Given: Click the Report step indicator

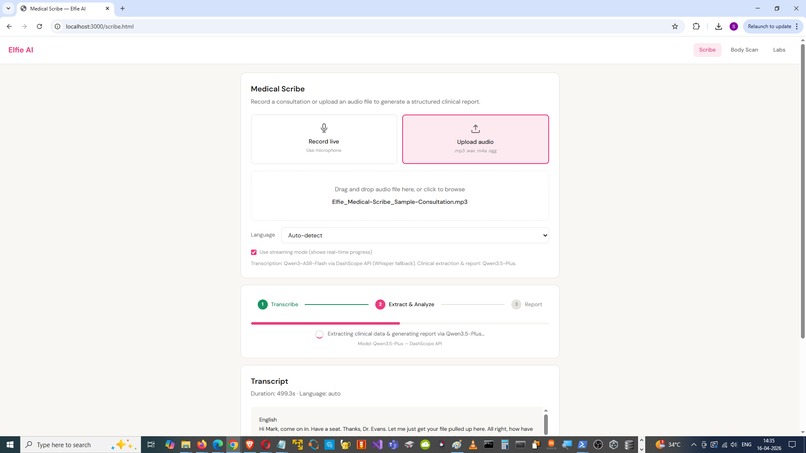Looking at the screenshot, I should (527, 304).
